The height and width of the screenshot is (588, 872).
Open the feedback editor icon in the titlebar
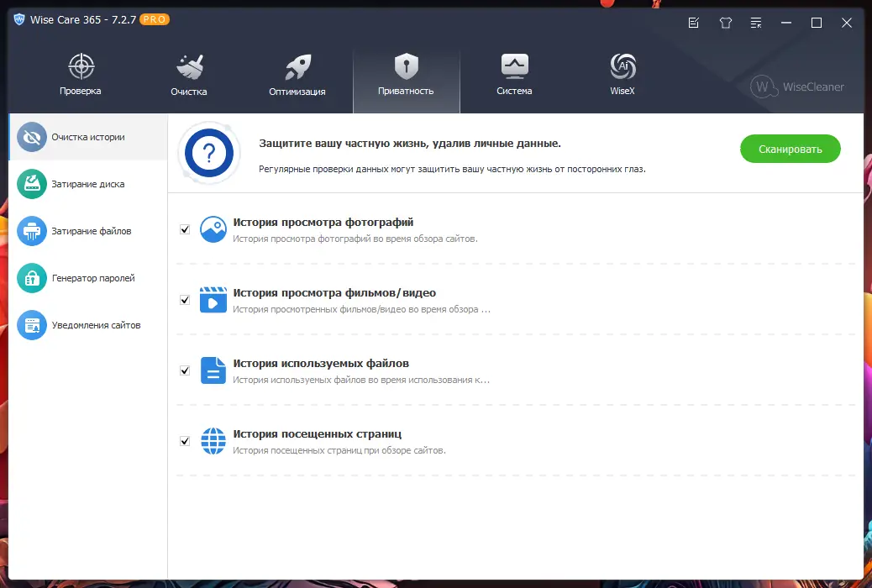[x=693, y=23]
